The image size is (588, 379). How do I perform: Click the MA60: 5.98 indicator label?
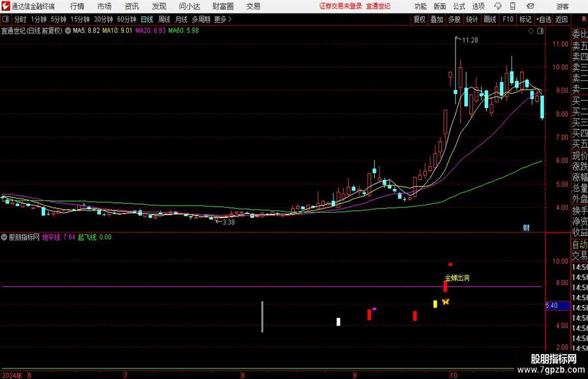[x=184, y=30]
